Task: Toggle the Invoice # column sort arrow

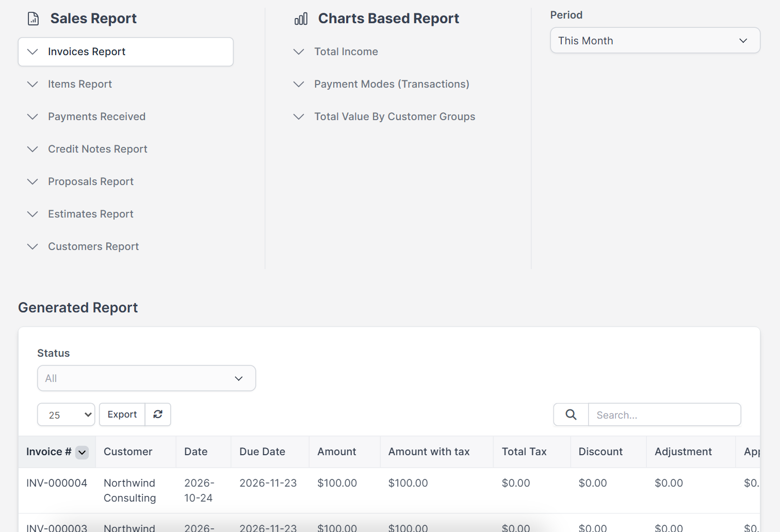Action: coord(82,452)
